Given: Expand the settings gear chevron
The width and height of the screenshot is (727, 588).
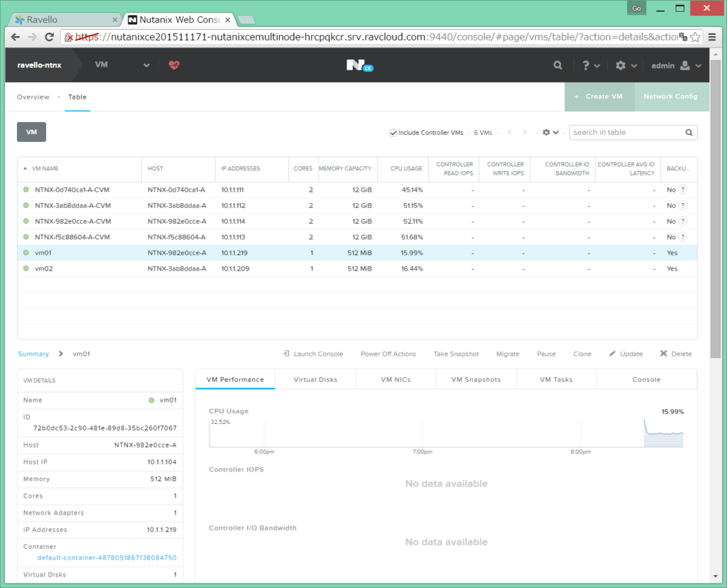Looking at the screenshot, I should (634, 66).
